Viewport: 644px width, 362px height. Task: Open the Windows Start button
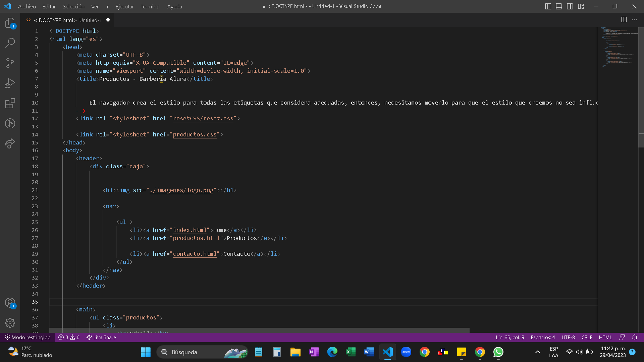[x=146, y=352]
